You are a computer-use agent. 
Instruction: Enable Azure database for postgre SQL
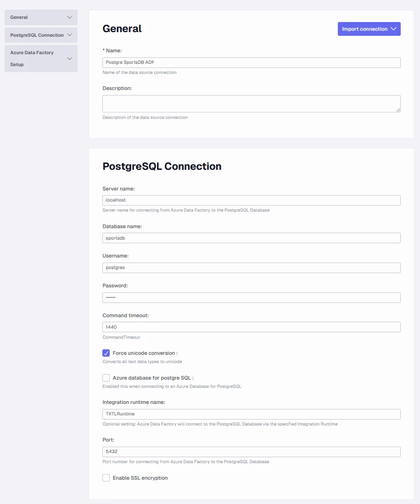(106, 378)
